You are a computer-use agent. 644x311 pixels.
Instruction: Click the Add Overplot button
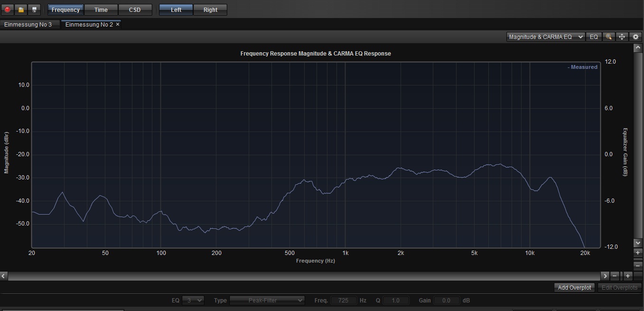(x=574, y=287)
